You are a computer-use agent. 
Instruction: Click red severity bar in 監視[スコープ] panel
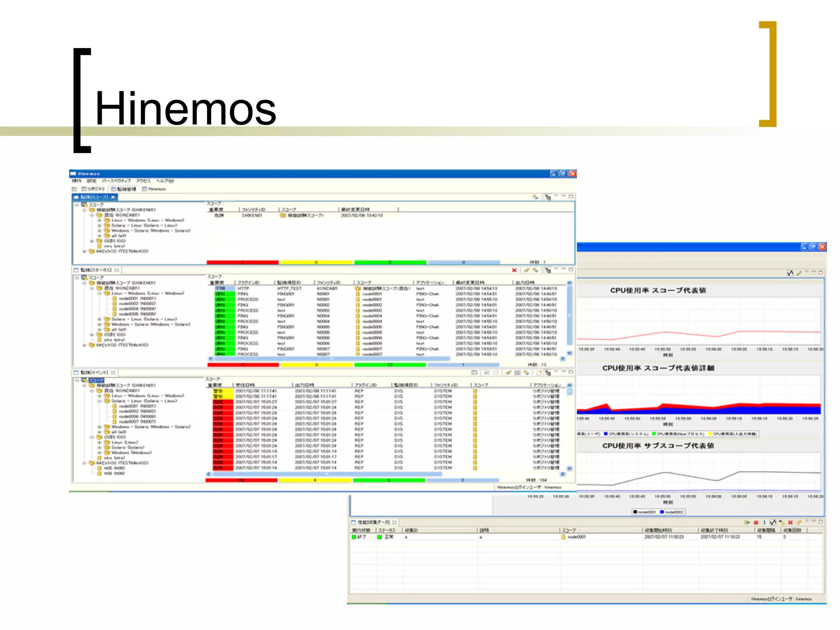tap(242, 262)
